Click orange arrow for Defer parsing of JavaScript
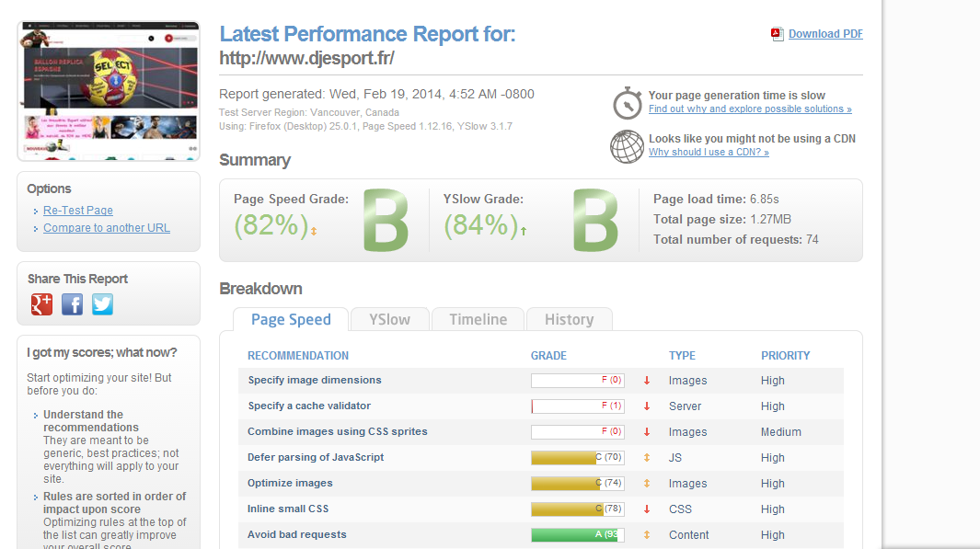The width and height of the screenshot is (980, 549). [x=647, y=458]
